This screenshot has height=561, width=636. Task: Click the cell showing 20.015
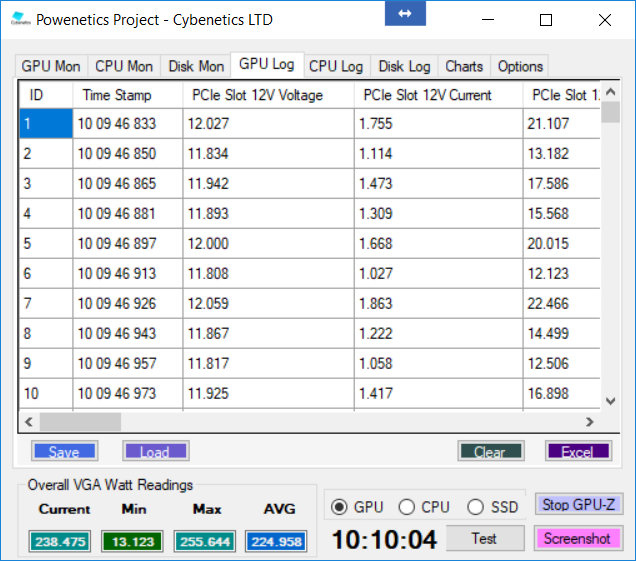(561, 243)
